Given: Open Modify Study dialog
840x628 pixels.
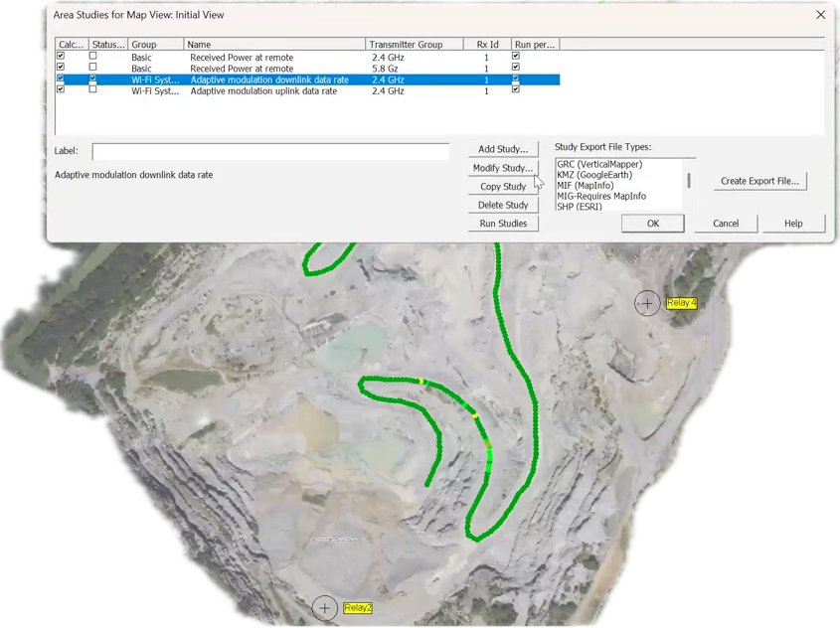Looking at the screenshot, I should point(503,168).
